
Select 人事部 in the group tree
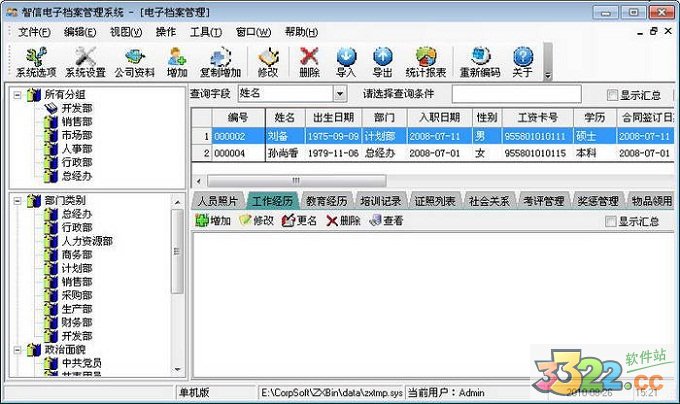pyautogui.click(x=76, y=149)
